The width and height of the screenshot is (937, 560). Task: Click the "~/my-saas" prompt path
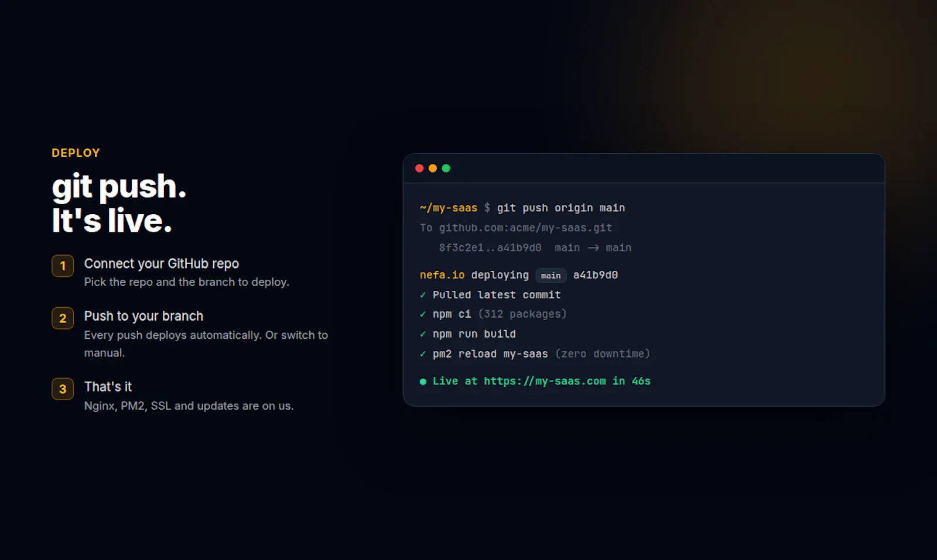click(449, 208)
